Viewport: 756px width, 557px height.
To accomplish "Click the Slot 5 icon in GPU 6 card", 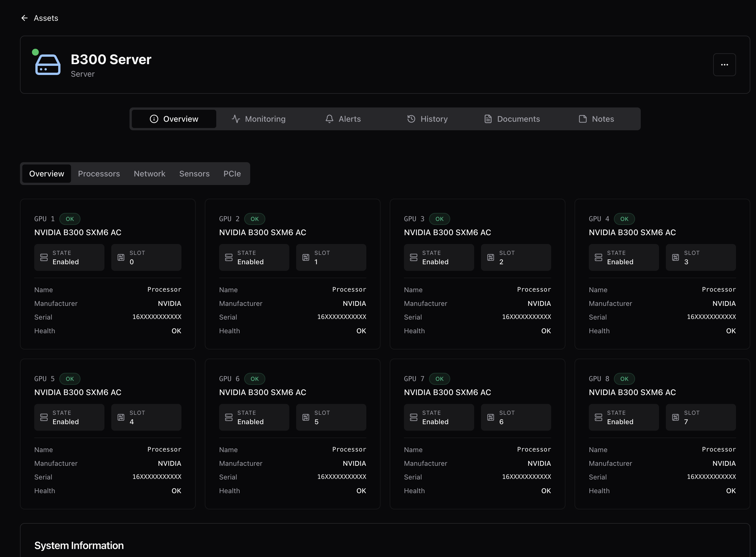I will (x=306, y=417).
